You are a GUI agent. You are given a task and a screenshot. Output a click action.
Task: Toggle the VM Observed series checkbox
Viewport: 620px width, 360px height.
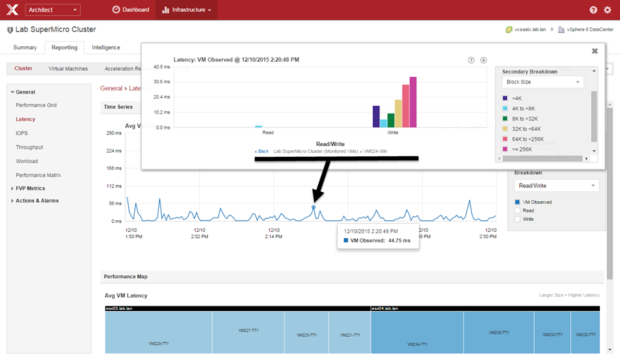click(x=517, y=202)
